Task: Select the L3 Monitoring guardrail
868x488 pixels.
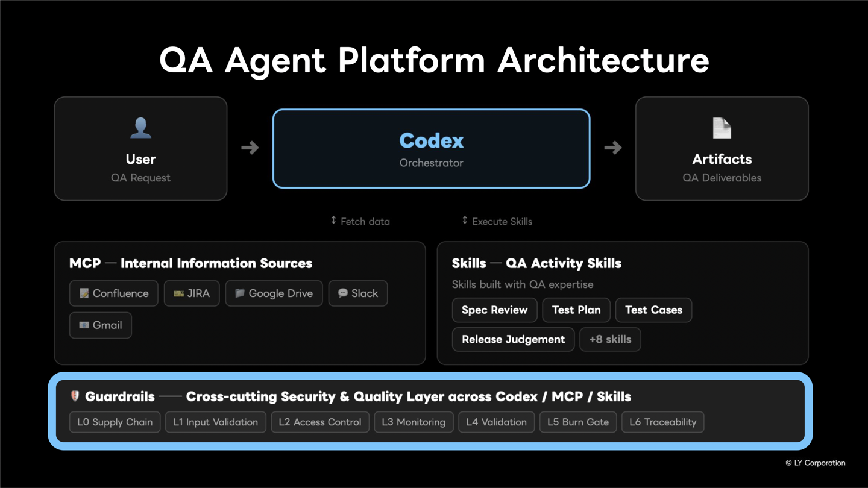Action: pyautogui.click(x=414, y=422)
